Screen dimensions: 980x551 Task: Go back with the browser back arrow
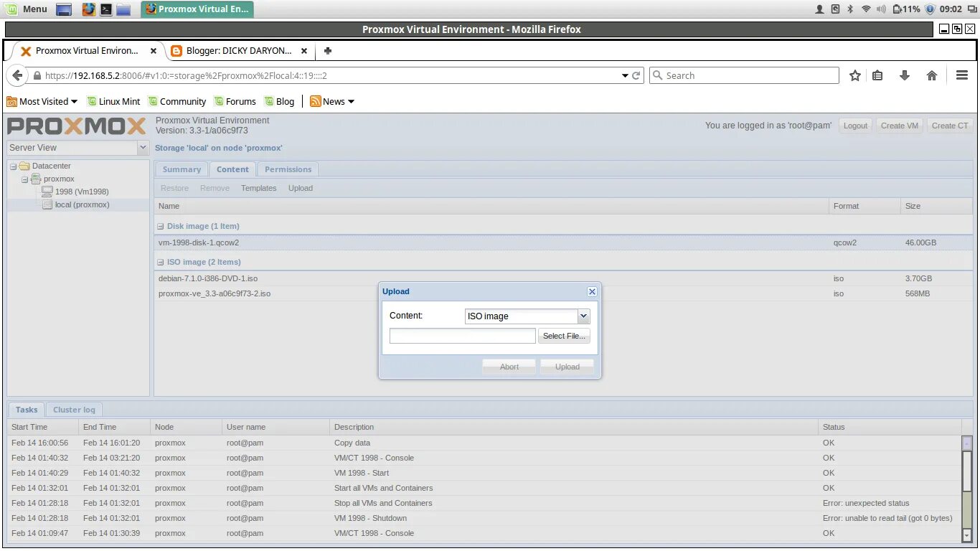[18, 75]
